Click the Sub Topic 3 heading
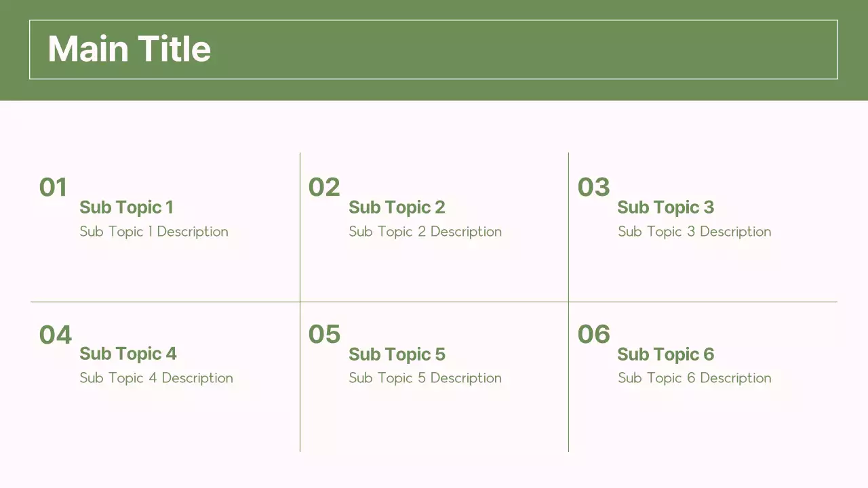This screenshot has width=868, height=488. 665,207
